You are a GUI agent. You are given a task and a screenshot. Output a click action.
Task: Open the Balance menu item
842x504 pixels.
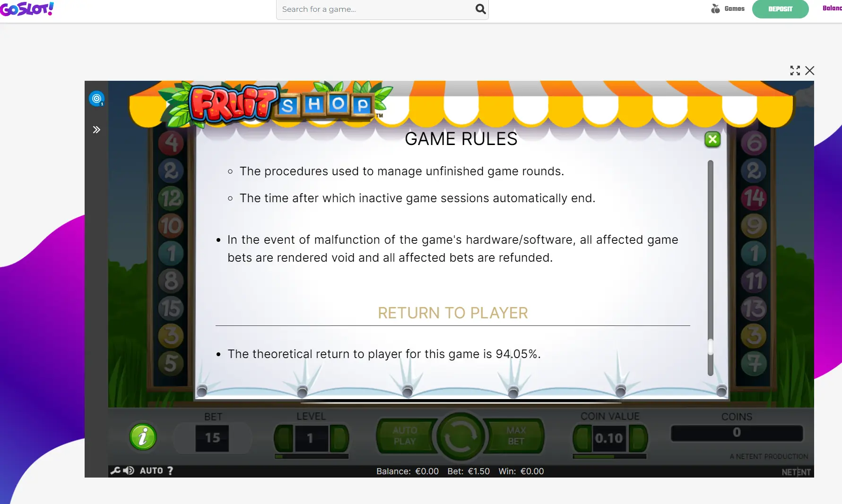[x=832, y=8]
